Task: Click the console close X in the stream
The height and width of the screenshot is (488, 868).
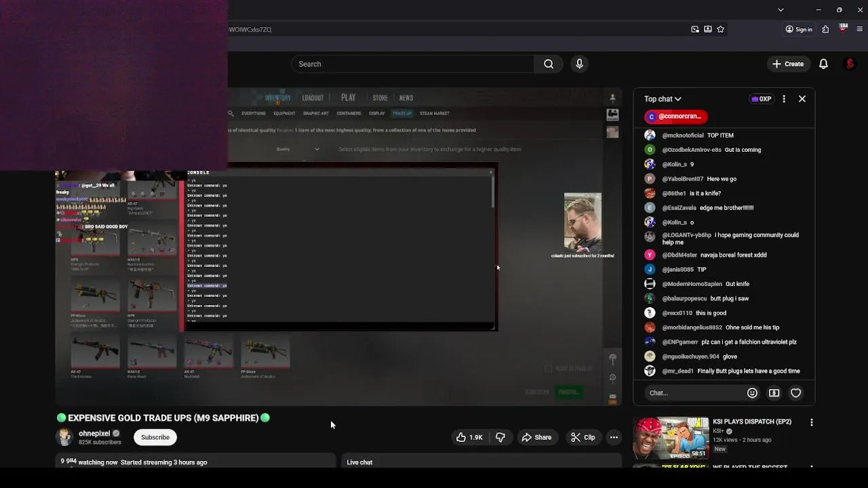Action: [491, 172]
